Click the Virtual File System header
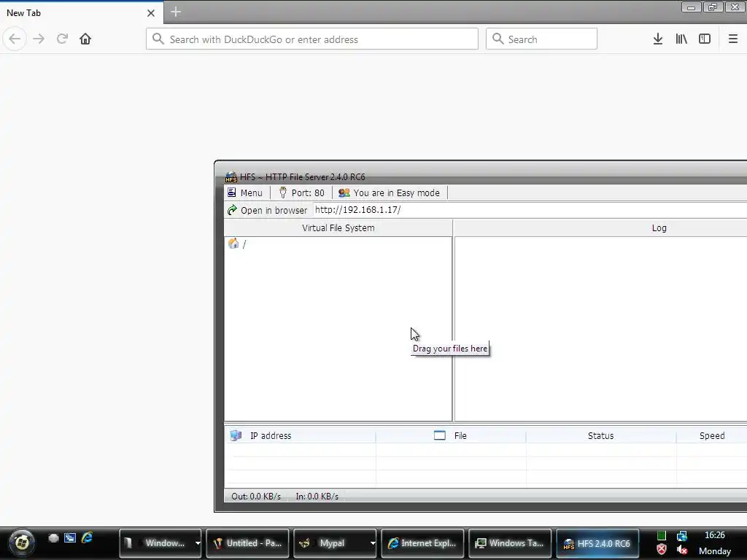The width and height of the screenshot is (747, 560). pyautogui.click(x=338, y=228)
